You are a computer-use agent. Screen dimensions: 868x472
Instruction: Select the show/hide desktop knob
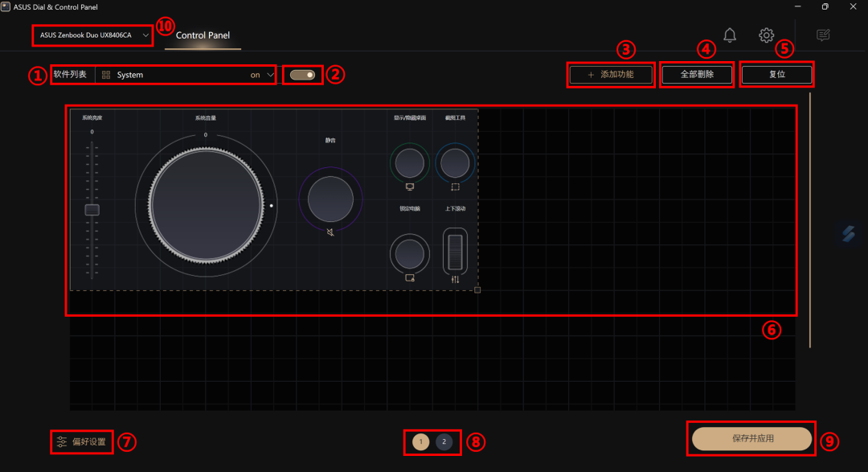[410, 163]
